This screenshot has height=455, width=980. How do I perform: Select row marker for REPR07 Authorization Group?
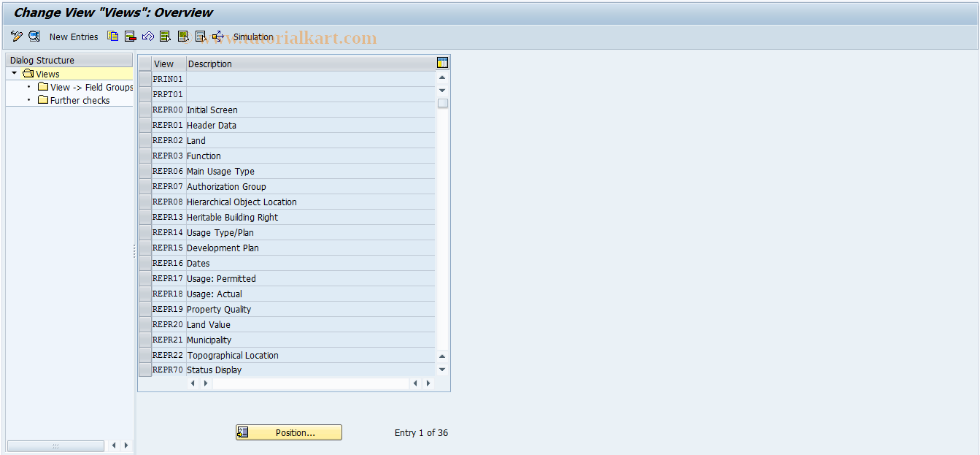tap(145, 186)
